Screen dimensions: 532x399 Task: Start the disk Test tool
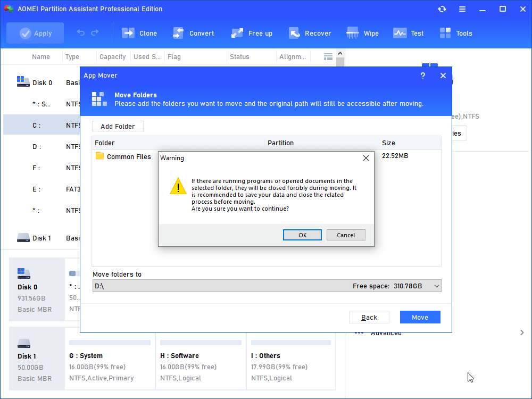400,33
